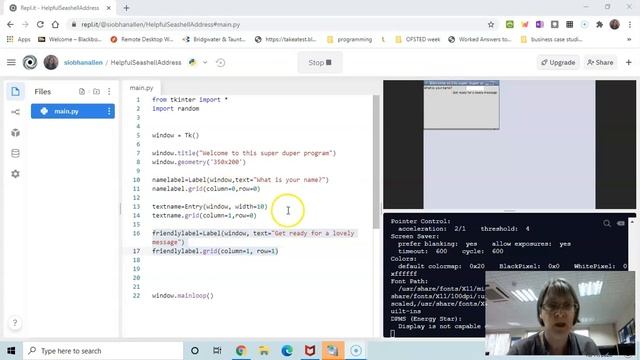Click code line 1 tkinter import
Screen dimensions: 640x360
(190, 100)
